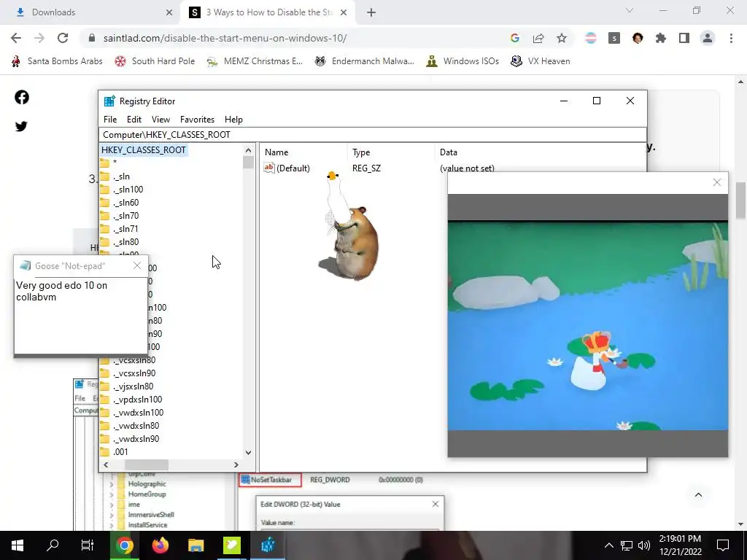
Task: Open Windows Start button
Action: pyautogui.click(x=18, y=545)
